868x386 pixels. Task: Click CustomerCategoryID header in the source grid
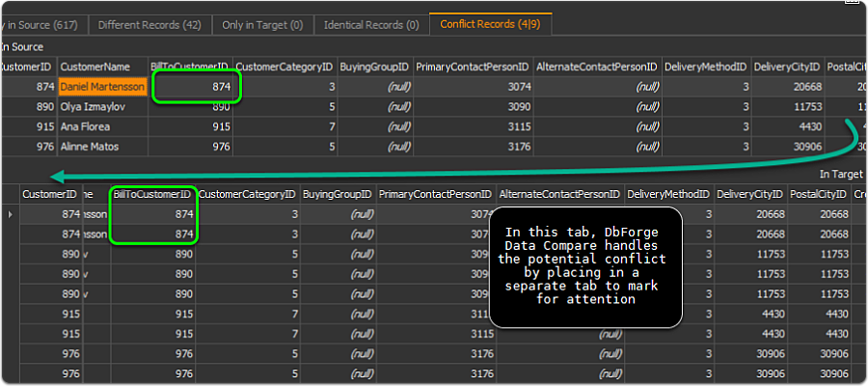point(285,67)
